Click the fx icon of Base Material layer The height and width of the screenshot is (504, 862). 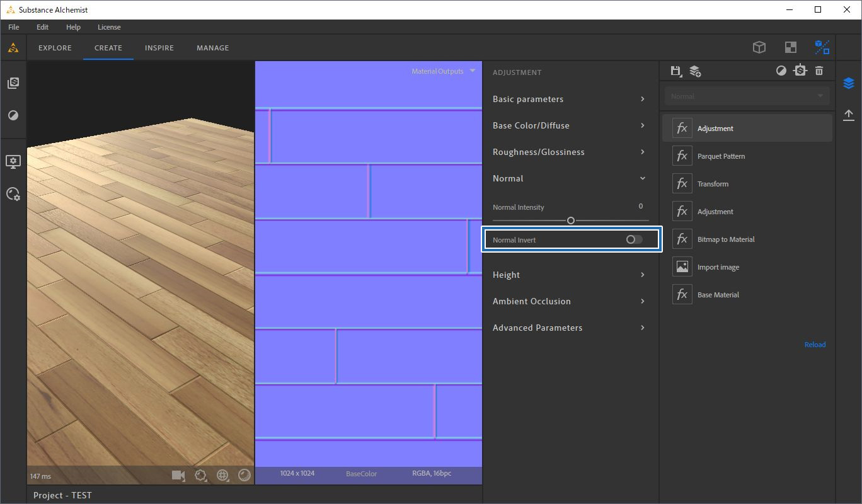point(682,295)
